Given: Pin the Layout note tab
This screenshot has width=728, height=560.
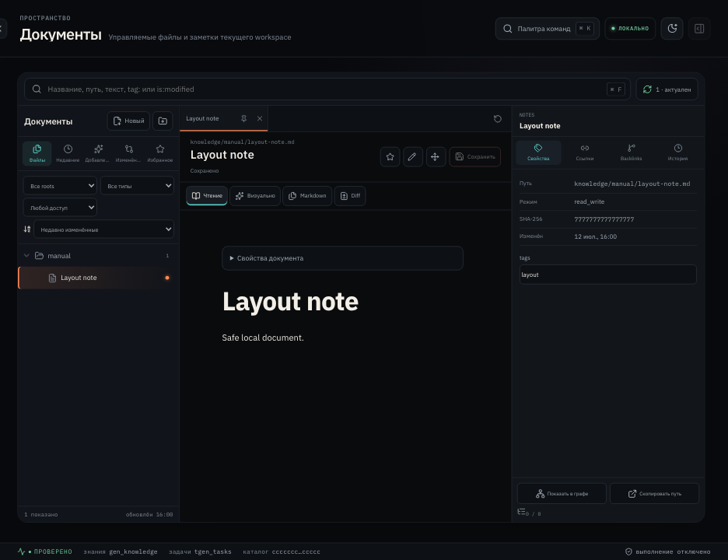Looking at the screenshot, I should pyautogui.click(x=243, y=118).
